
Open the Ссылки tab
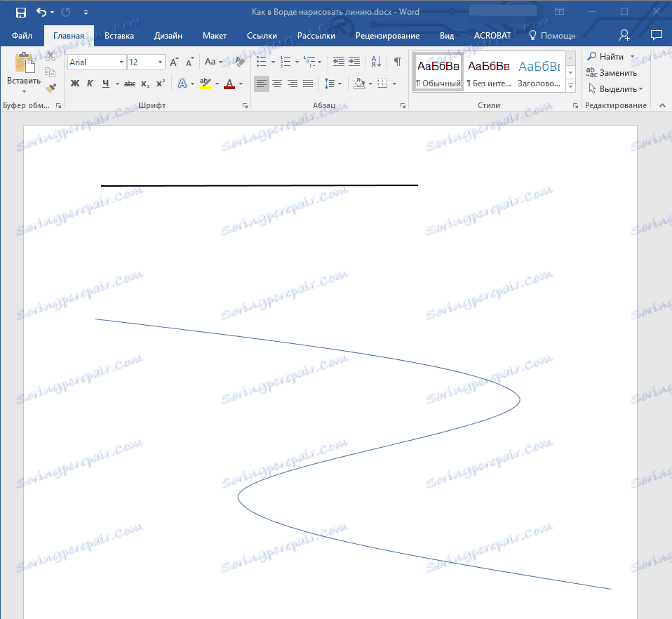pyautogui.click(x=262, y=36)
